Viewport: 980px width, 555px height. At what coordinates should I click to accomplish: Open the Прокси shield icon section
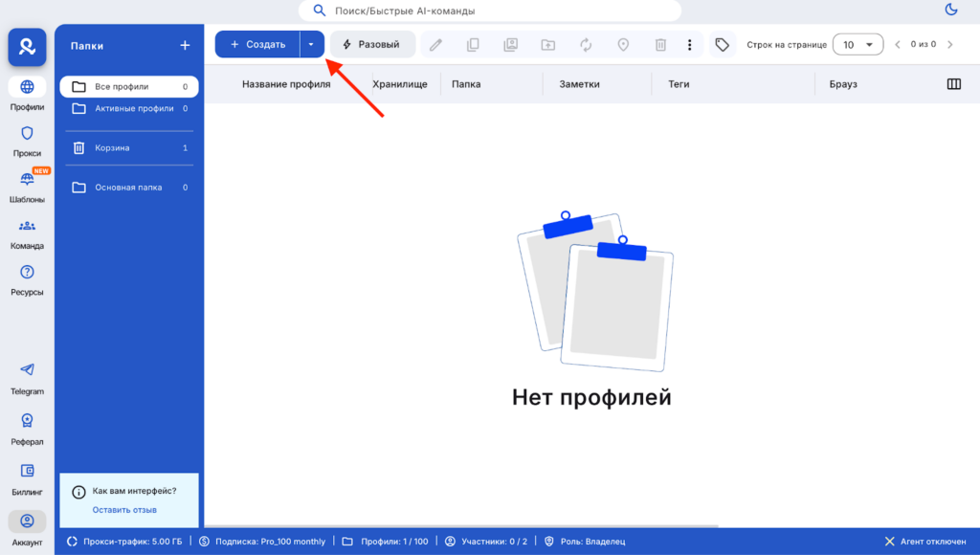click(x=27, y=142)
